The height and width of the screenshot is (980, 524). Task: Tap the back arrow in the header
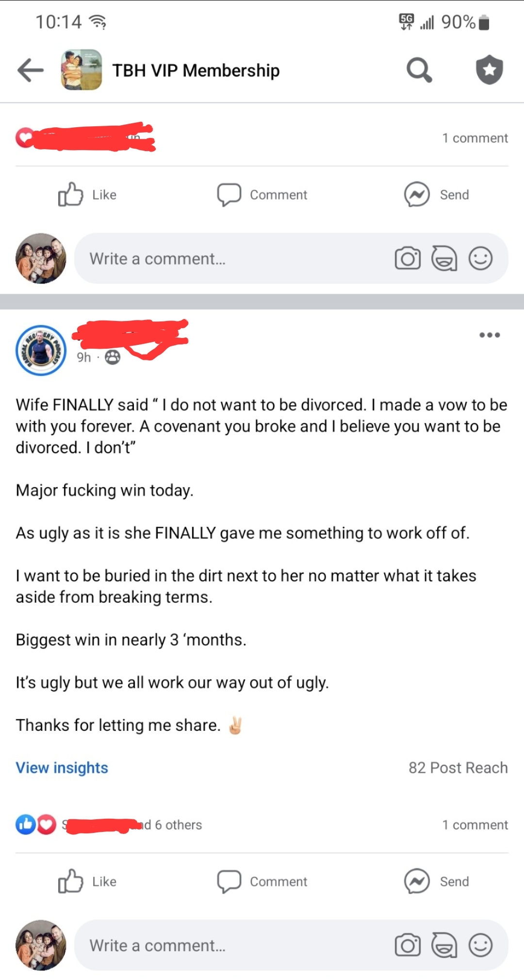pos(31,71)
